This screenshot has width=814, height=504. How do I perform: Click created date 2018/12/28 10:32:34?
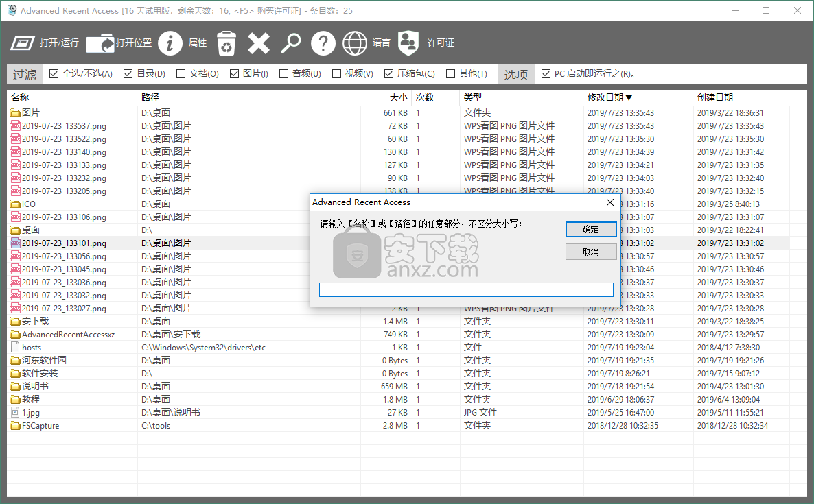click(x=732, y=426)
